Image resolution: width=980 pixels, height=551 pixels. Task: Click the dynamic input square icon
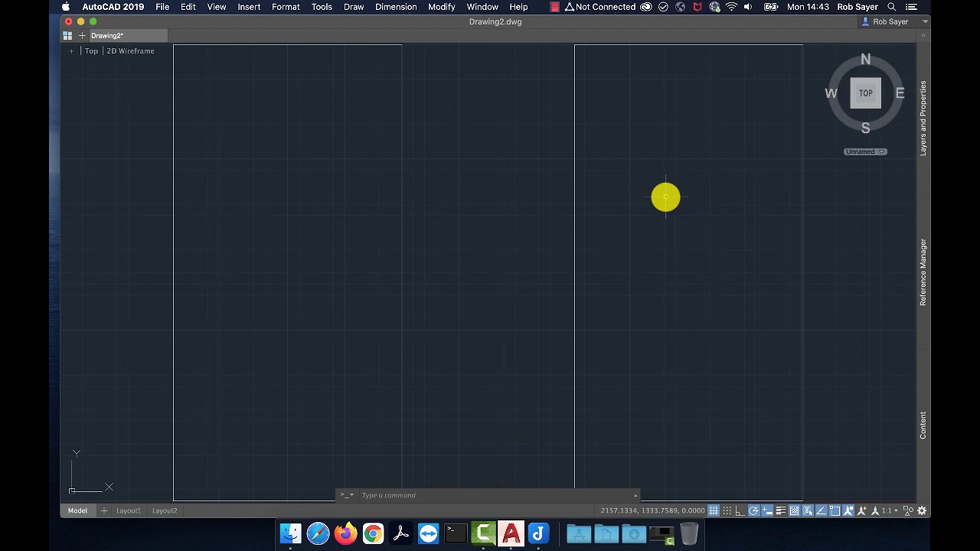tap(835, 510)
